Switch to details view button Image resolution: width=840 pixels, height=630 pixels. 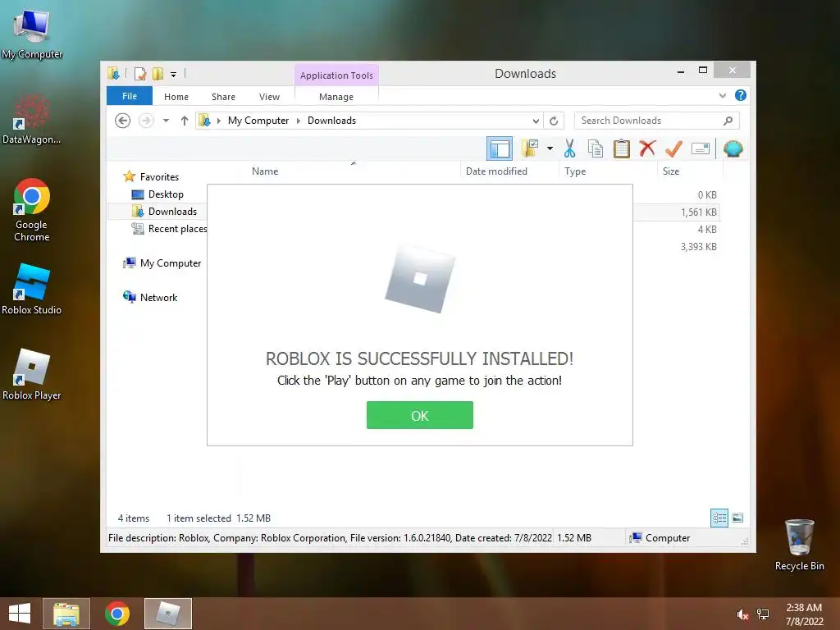pos(719,518)
